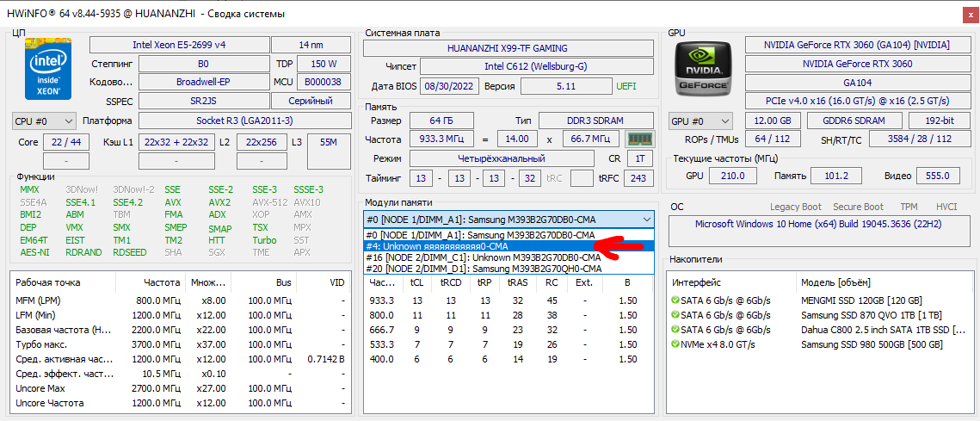The height and width of the screenshot is (421, 980).
Task: Click the BIOS date 08/30/2022 field
Action: click(450, 86)
